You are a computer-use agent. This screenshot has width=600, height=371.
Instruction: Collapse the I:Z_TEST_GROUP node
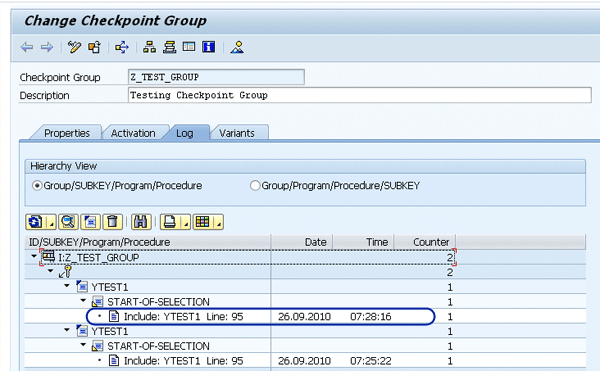click(x=34, y=256)
